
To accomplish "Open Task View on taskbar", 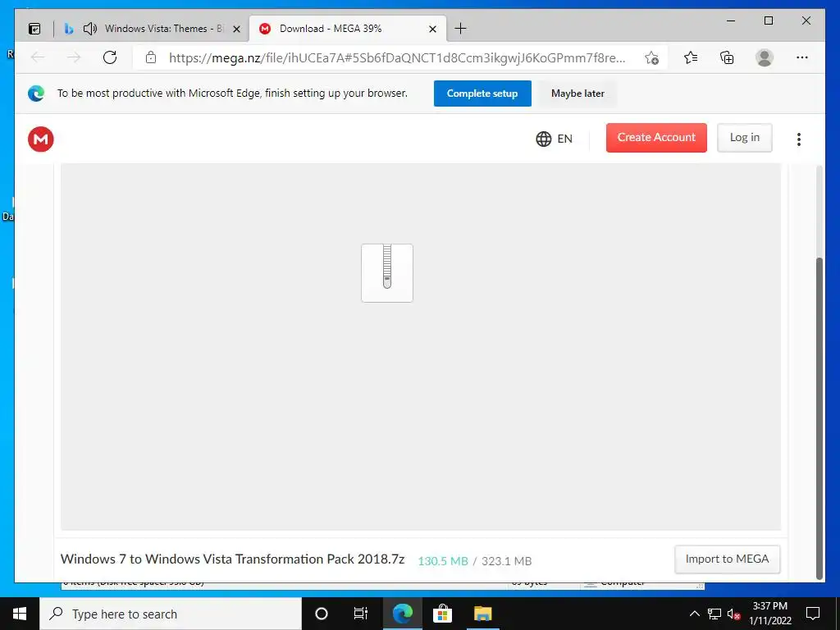I will tap(361, 614).
